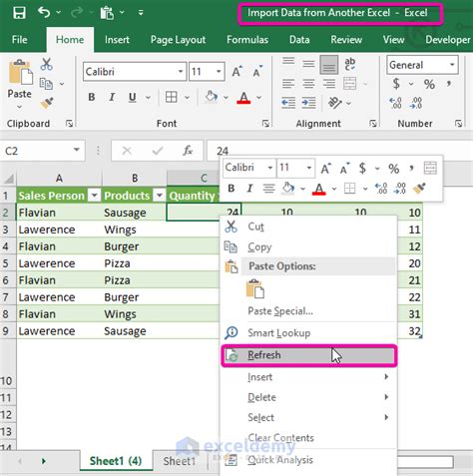
Task: Open the Insert submenu in context menu
Action: (x=309, y=377)
